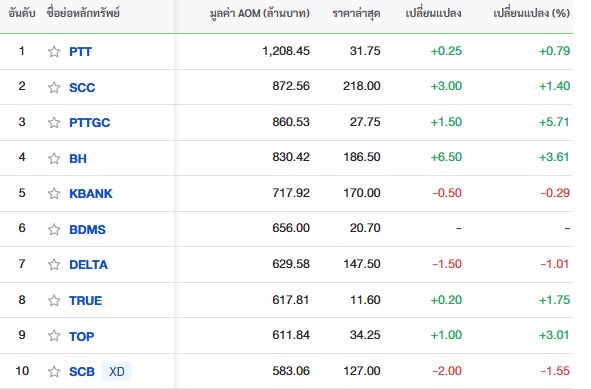Select the SCB ticker link
591x389 pixels.
tap(82, 372)
